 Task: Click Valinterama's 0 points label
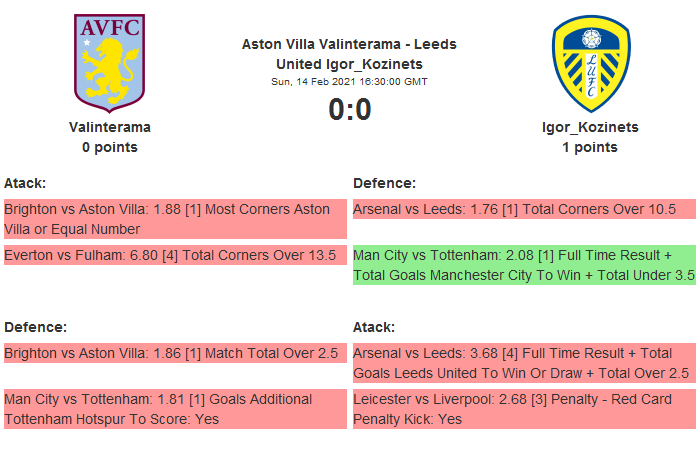click(110, 147)
